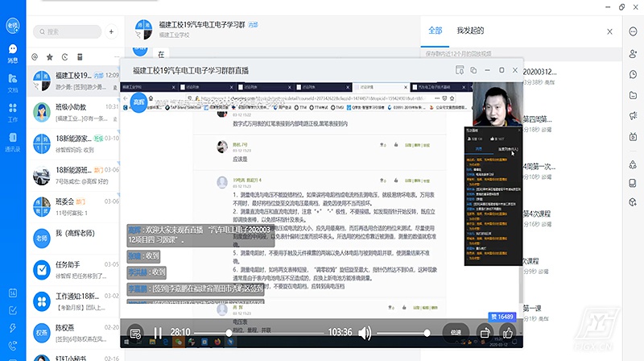The width and height of the screenshot is (644, 361).
Task: Click the plus button beside search
Action: click(x=113, y=31)
